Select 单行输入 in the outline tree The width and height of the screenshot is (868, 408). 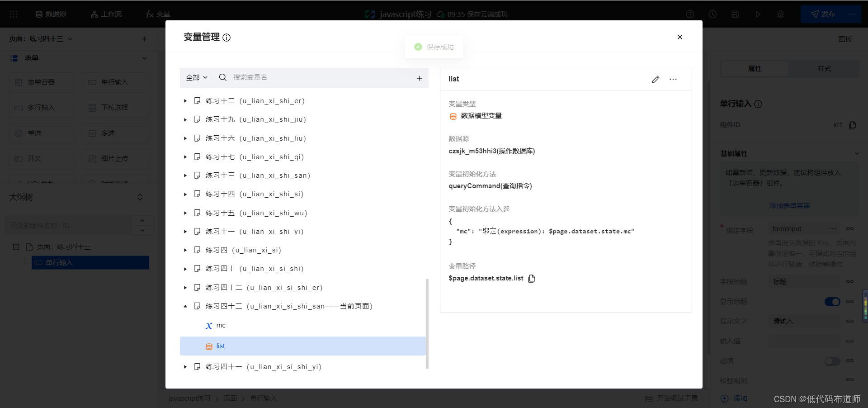pos(90,263)
